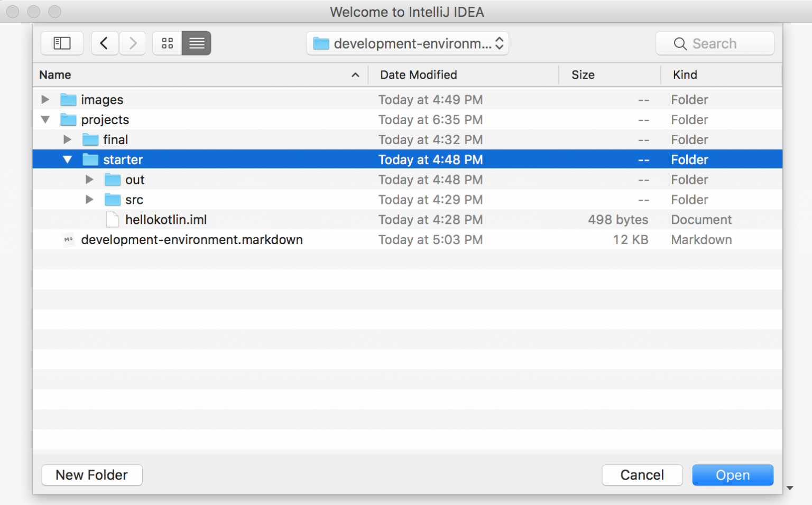Open the development-environment path dropdown

pos(408,43)
